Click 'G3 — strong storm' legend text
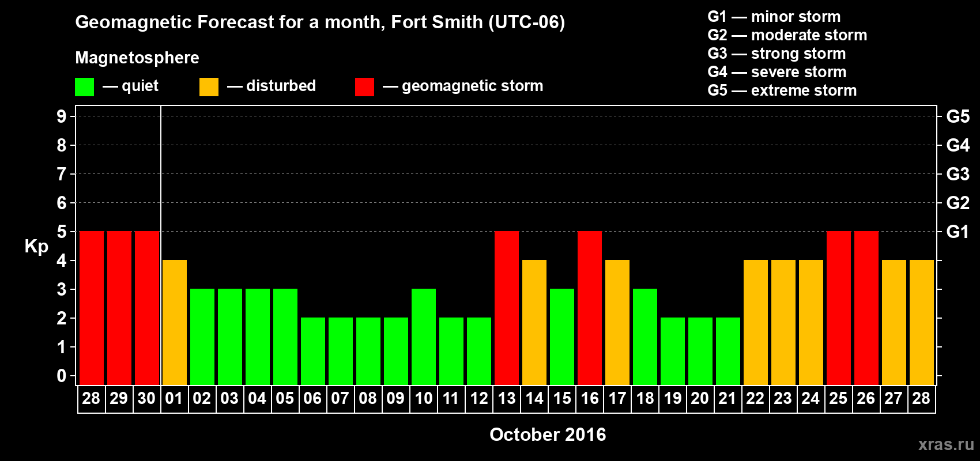The height and width of the screenshot is (461, 980). coord(777,54)
